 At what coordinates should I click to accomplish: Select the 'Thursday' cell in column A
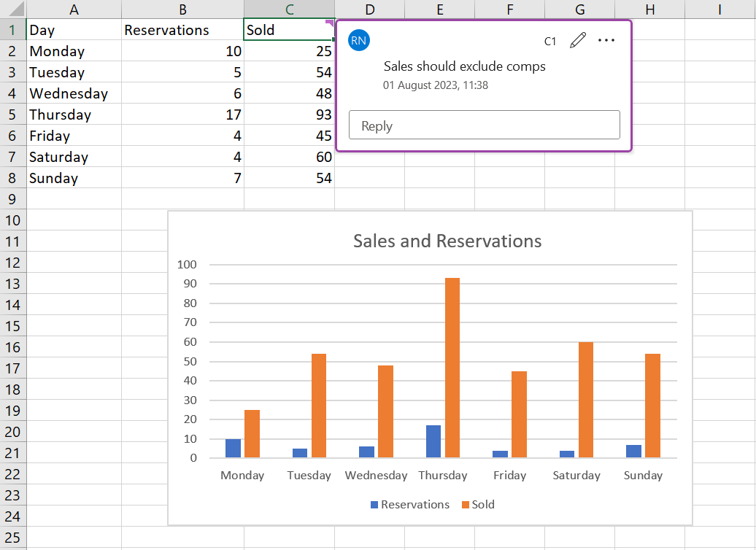tap(74, 115)
